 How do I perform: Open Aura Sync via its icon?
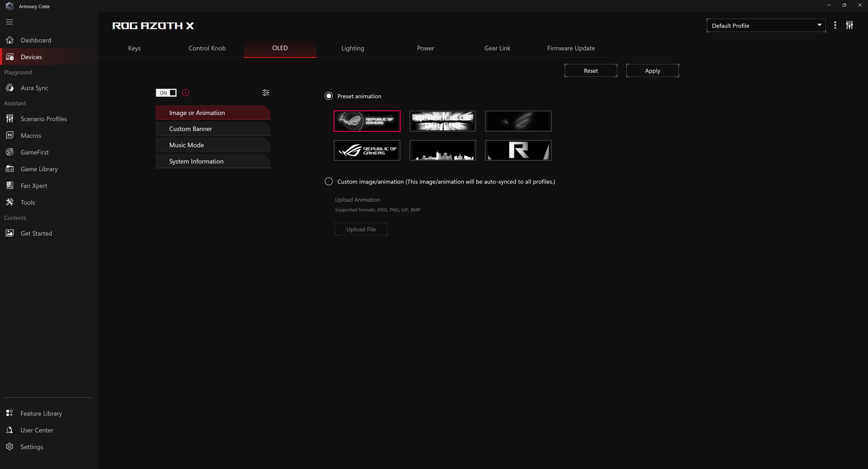pyautogui.click(x=10, y=88)
